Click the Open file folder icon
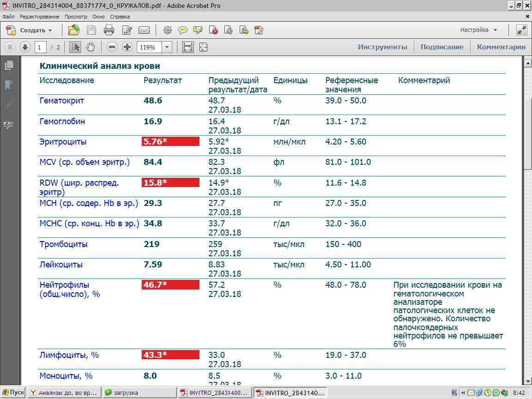This screenshot has height=399, width=532. pos(73,30)
